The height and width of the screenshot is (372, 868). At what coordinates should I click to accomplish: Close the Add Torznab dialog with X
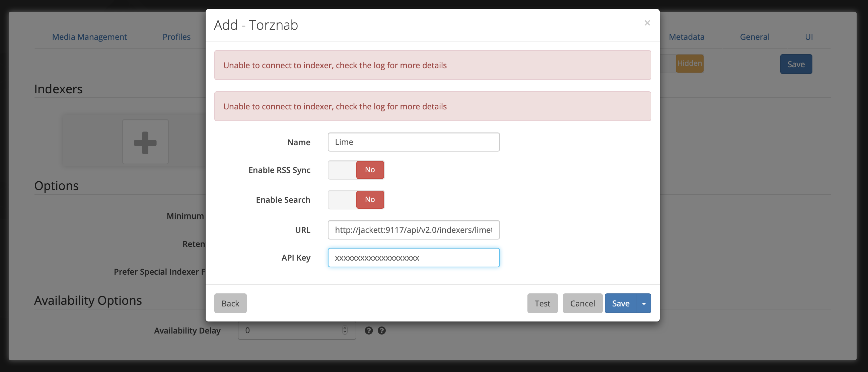(647, 23)
